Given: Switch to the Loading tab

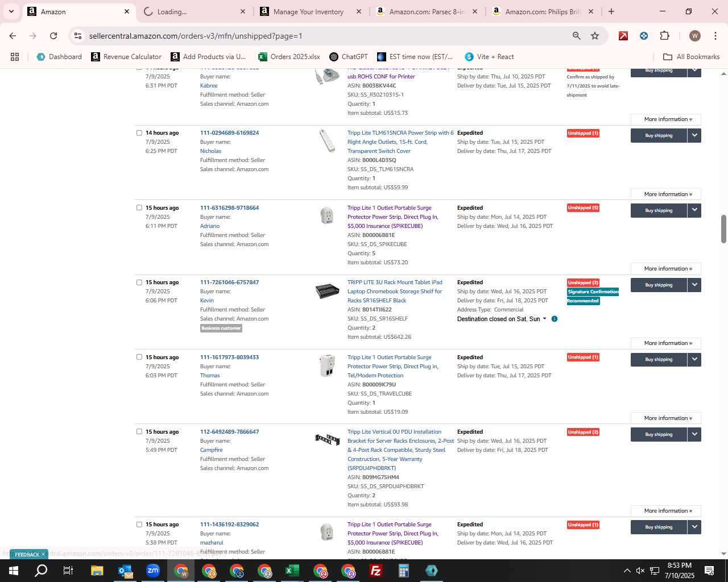Looking at the screenshot, I should pyautogui.click(x=192, y=11).
